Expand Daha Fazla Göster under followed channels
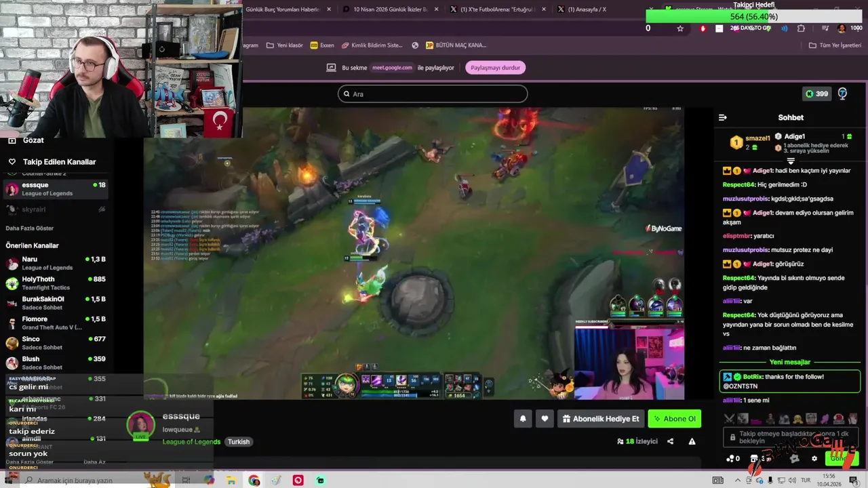The image size is (868, 488). click(30, 228)
